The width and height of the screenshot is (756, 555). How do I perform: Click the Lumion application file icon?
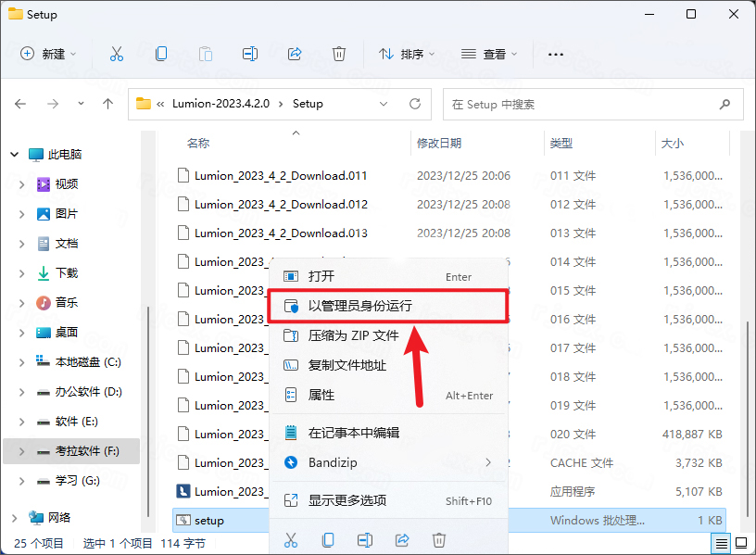coord(183,491)
